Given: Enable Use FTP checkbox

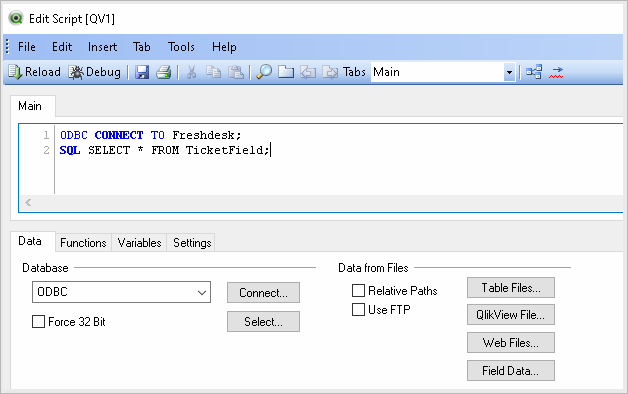Looking at the screenshot, I should pyautogui.click(x=358, y=310).
